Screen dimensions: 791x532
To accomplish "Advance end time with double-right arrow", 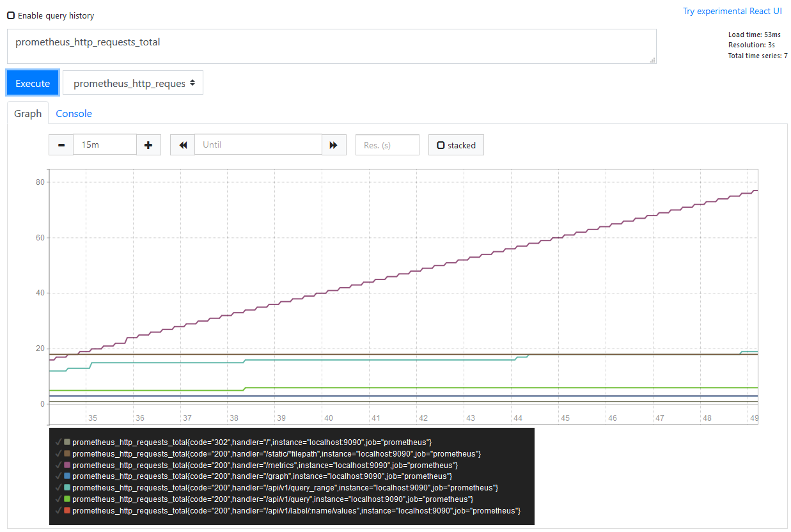I will [333, 145].
